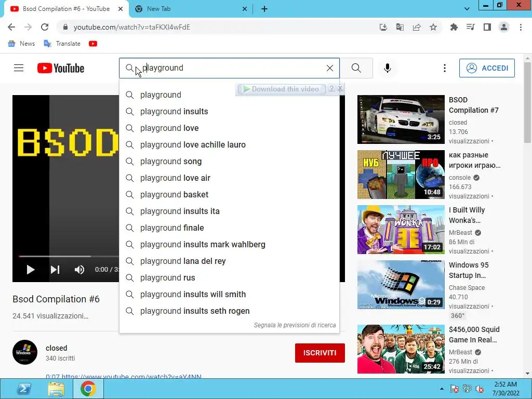Screen dimensions: 532x399
Task: Choose the suggestion 'playground insults'
Action: coord(229,111)
